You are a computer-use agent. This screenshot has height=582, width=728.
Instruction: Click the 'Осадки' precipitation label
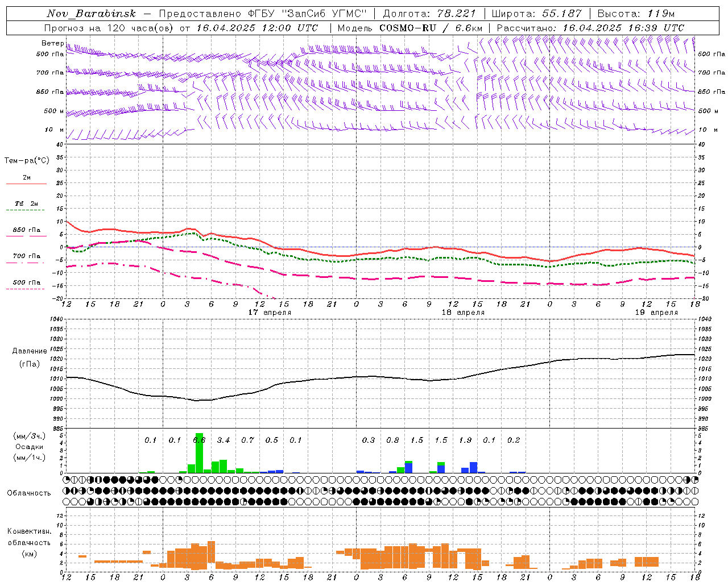29,447
